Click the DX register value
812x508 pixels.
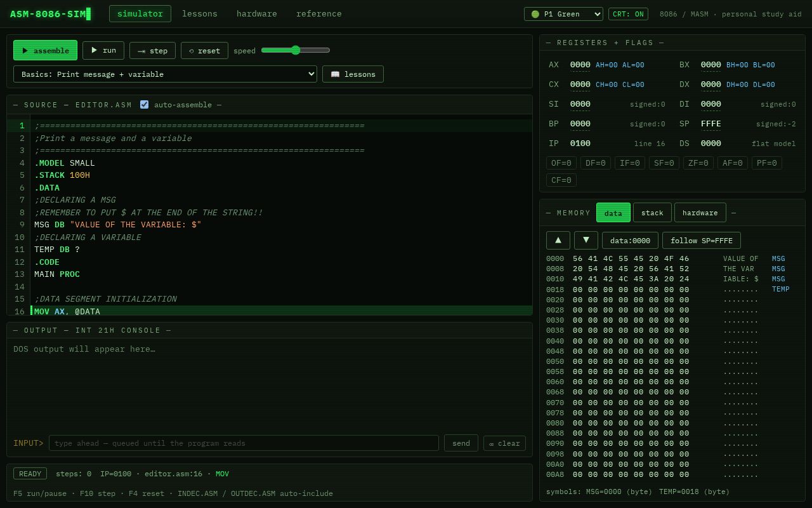coord(710,84)
